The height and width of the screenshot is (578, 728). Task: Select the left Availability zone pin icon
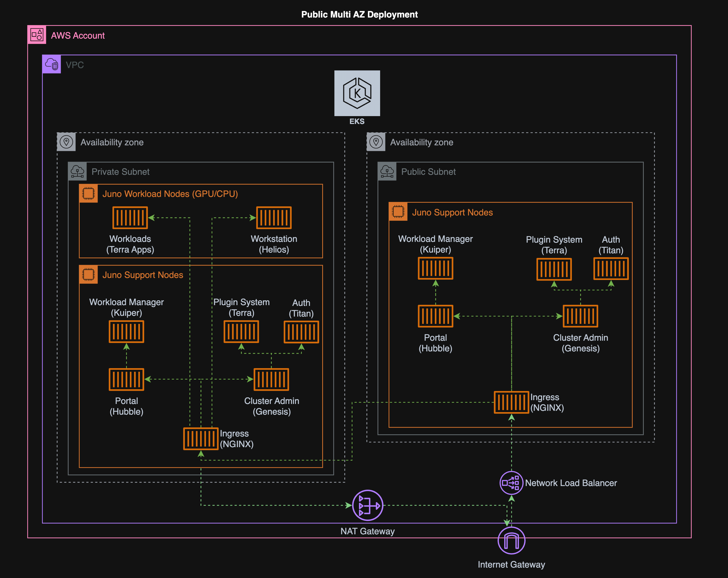(x=66, y=142)
